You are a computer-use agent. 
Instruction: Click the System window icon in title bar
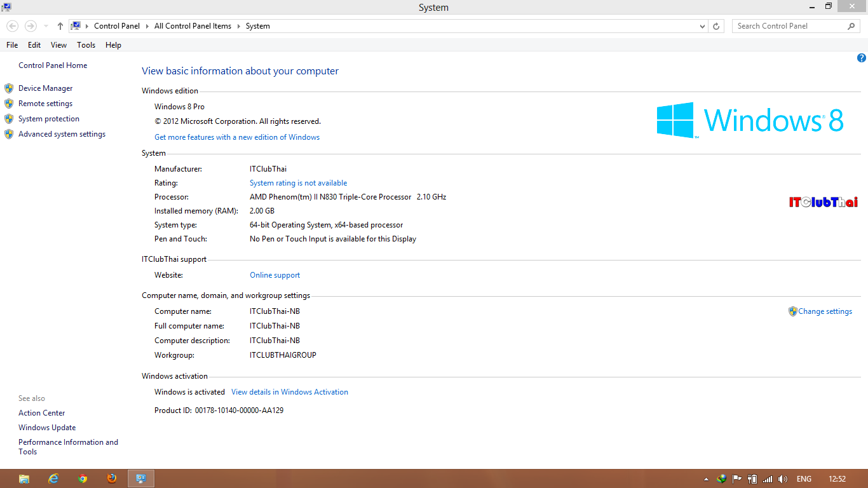point(6,7)
